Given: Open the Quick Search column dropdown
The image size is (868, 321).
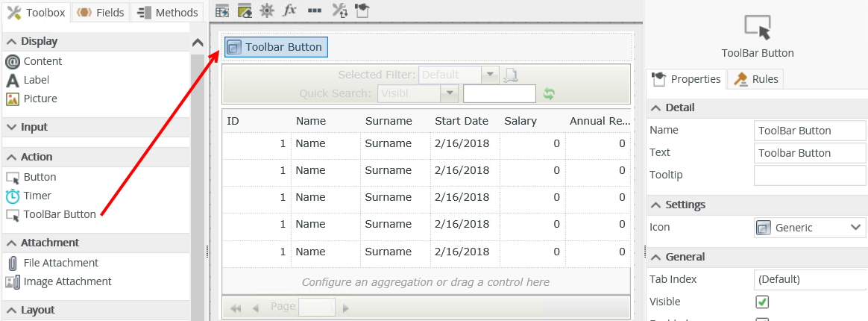Looking at the screenshot, I should click(x=449, y=93).
